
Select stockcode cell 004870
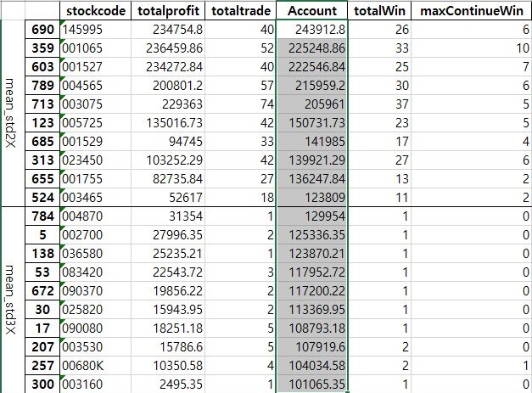[95, 216]
